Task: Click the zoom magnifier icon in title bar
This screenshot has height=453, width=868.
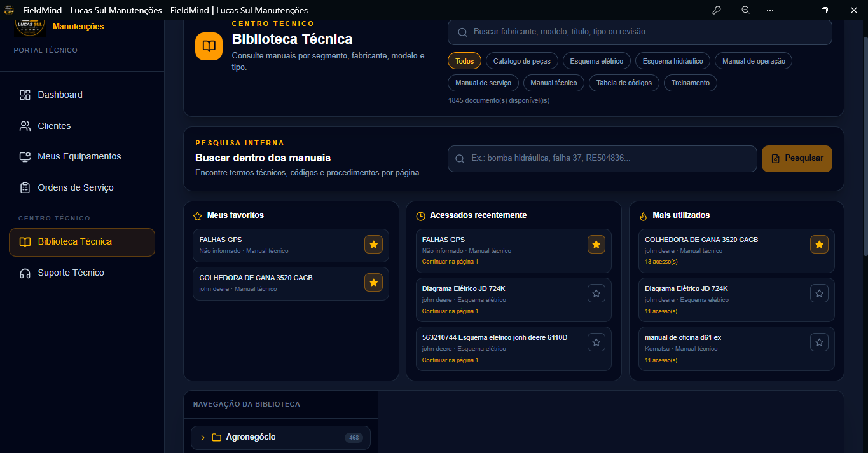Action: tap(745, 10)
